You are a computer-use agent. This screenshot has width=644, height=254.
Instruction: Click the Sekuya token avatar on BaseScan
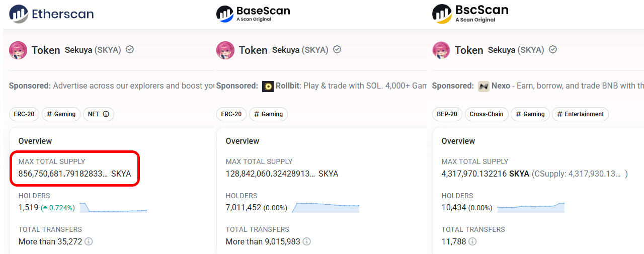[225, 50]
